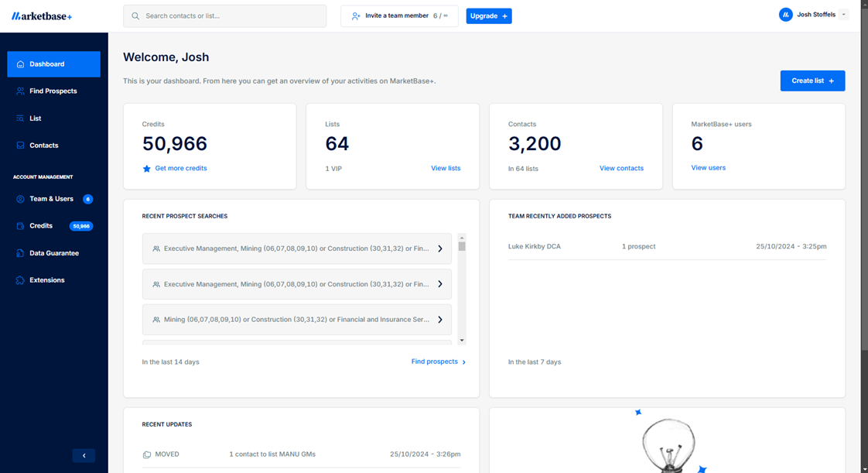Click the Find prospects link
The height and width of the screenshot is (473, 868).
pyautogui.click(x=435, y=362)
